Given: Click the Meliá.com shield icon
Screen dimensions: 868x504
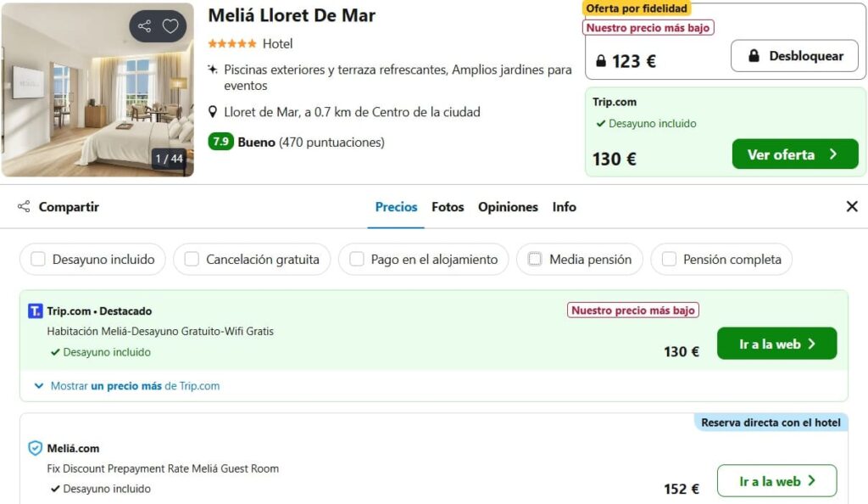Looking at the screenshot, I should (x=35, y=447).
